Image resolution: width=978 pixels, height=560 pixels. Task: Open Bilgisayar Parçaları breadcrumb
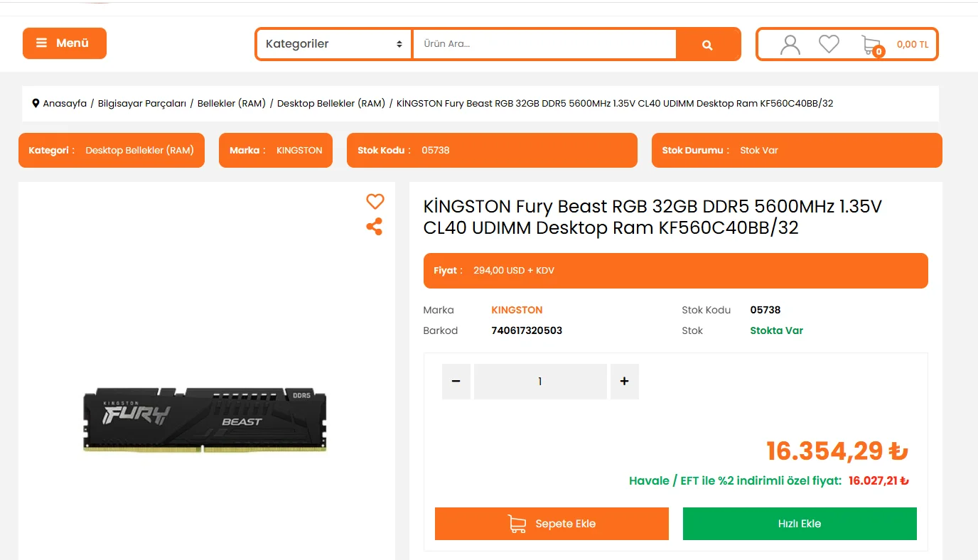click(142, 104)
